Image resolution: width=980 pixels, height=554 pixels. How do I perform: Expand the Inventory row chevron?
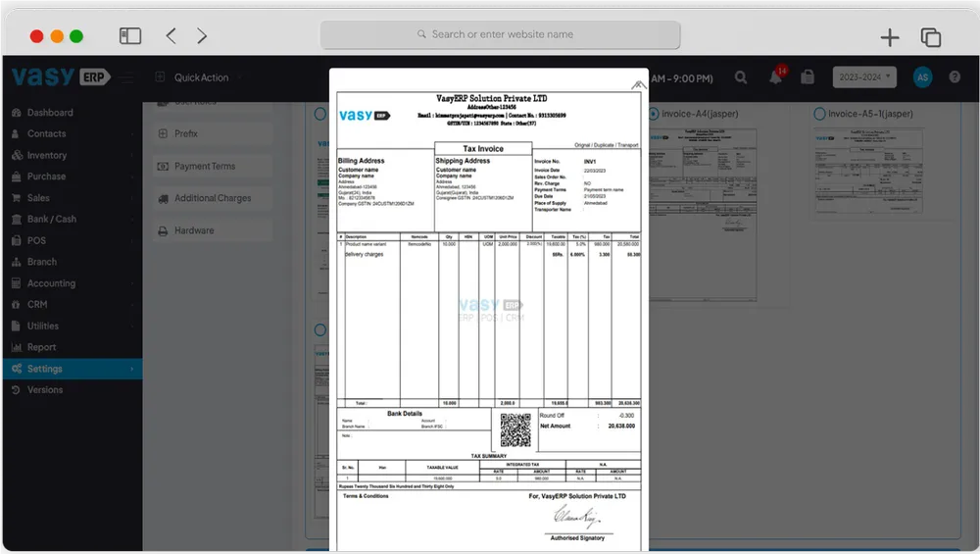point(132,155)
